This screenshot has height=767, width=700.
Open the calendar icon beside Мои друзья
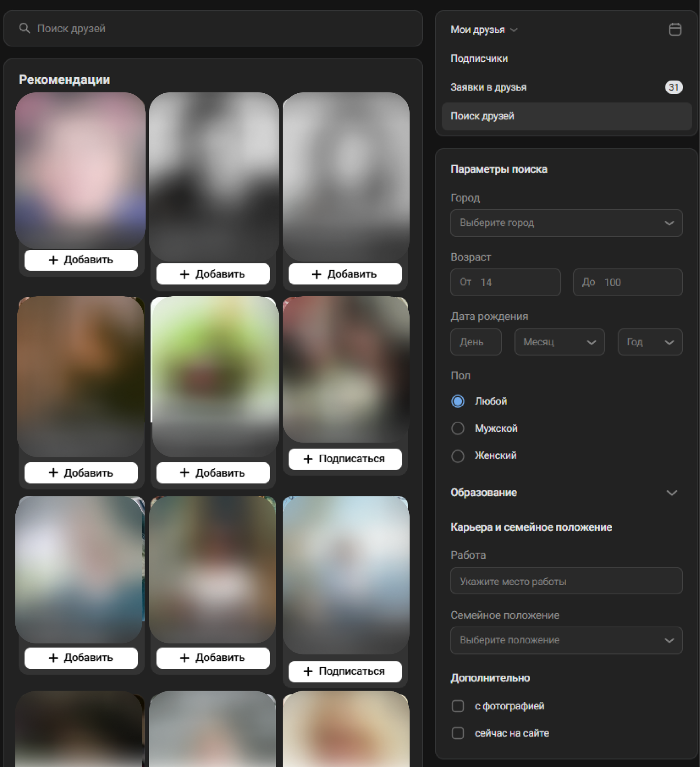[x=675, y=29]
